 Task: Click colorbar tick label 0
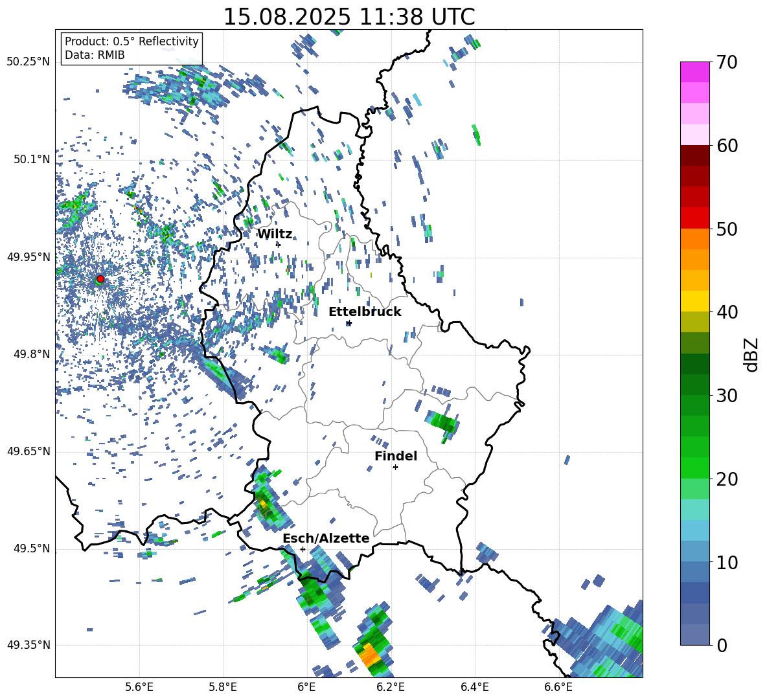pos(722,645)
